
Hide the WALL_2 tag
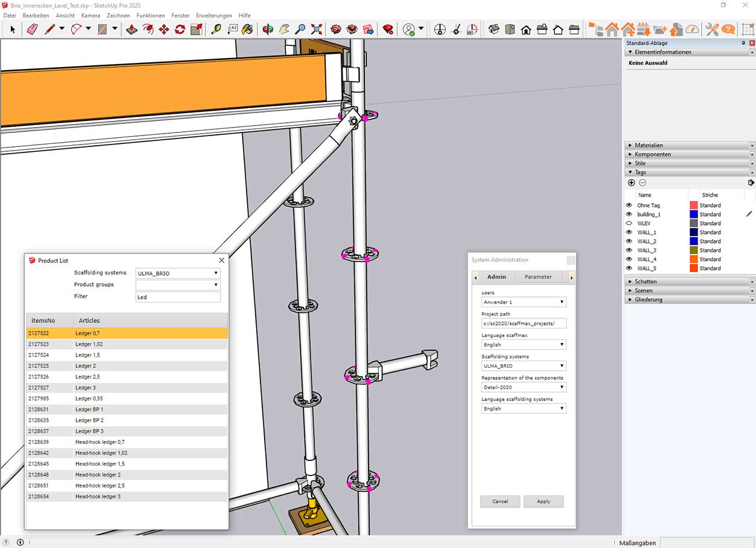629,241
